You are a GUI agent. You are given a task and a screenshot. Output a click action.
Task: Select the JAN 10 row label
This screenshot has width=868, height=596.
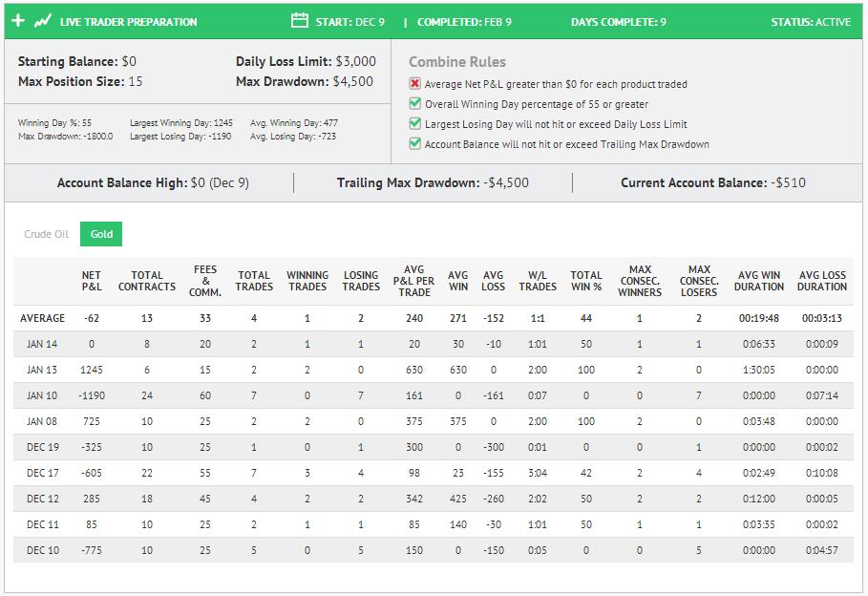tap(42, 395)
